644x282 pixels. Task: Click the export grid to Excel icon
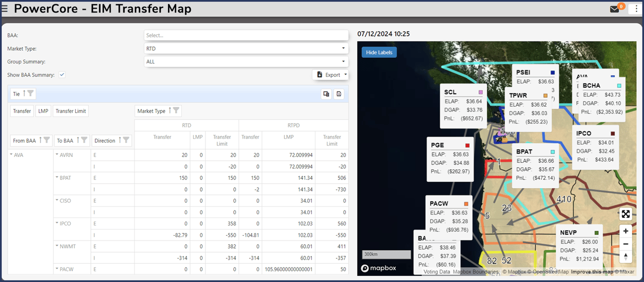tap(339, 94)
